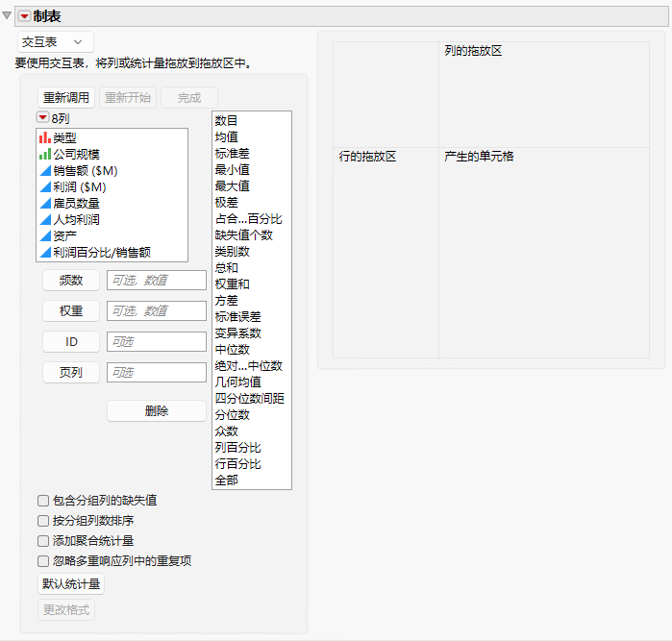Image resolution: width=672 pixels, height=641 pixels.
Task: Select 中位数 in the statistics list
Action: point(252,350)
